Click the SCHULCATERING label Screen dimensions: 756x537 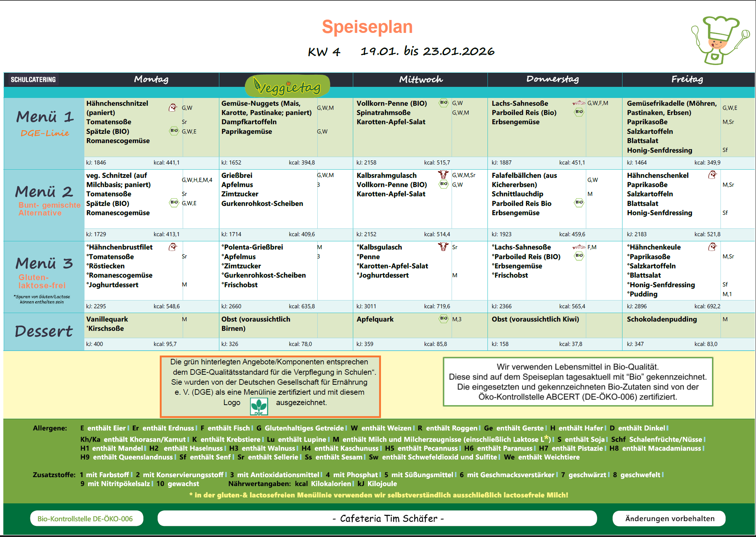coord(33,79)
